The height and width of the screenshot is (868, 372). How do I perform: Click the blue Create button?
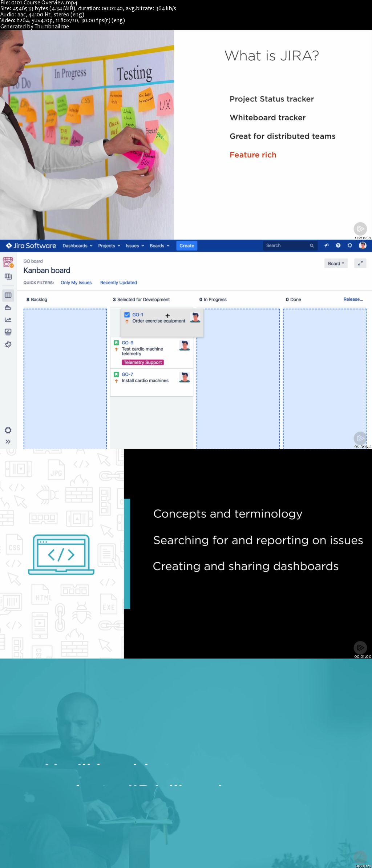[x=187, y=246]
